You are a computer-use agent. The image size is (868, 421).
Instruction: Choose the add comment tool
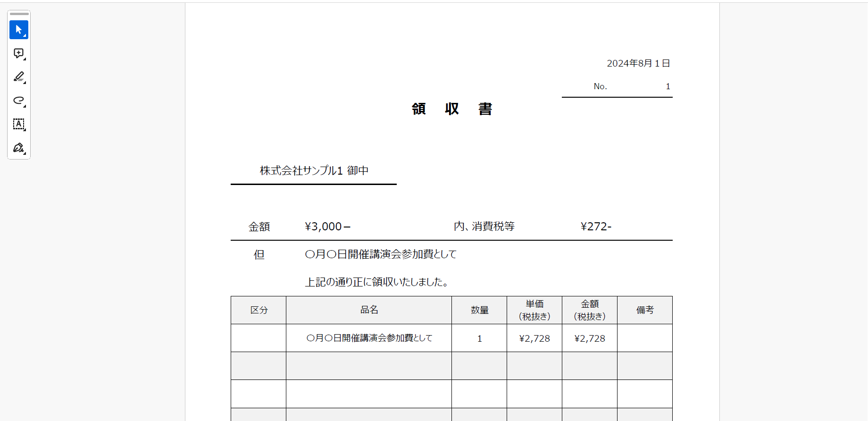click(19, 53)
